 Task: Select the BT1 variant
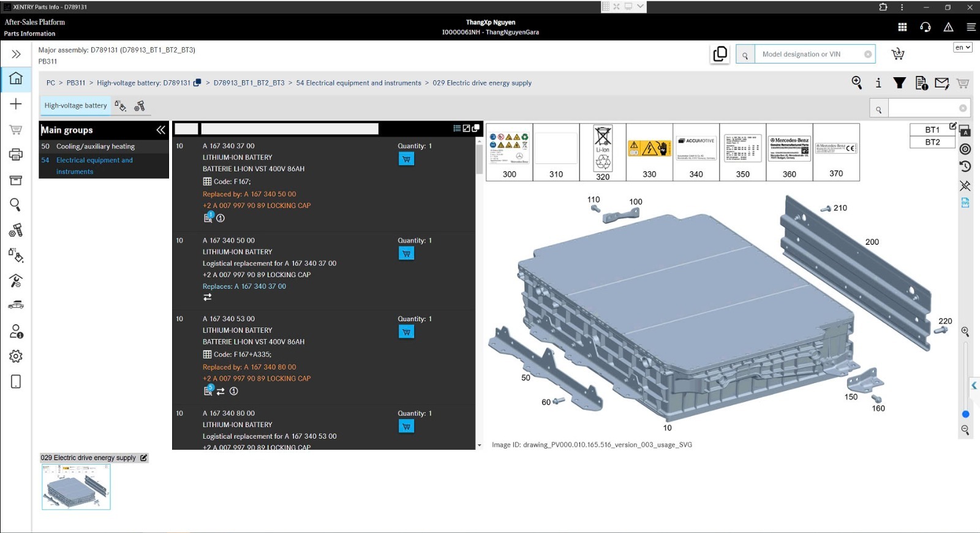(x=932, y=130)
